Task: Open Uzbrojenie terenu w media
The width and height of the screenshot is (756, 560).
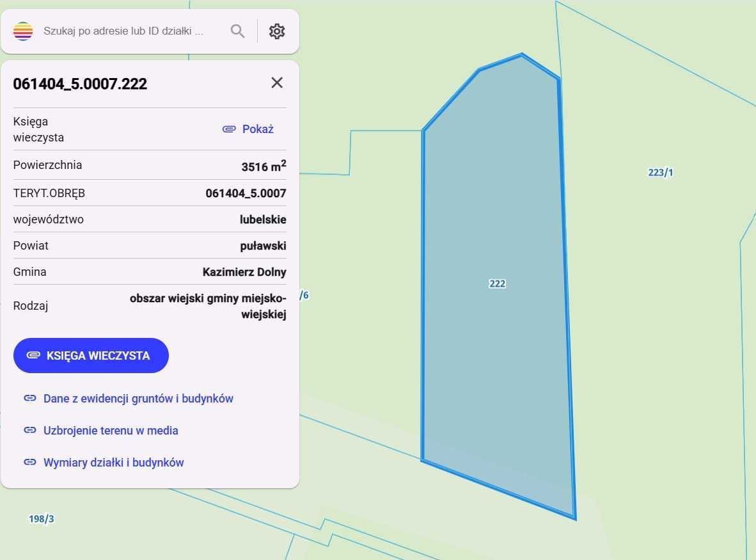Action: [x=111, y=430]
